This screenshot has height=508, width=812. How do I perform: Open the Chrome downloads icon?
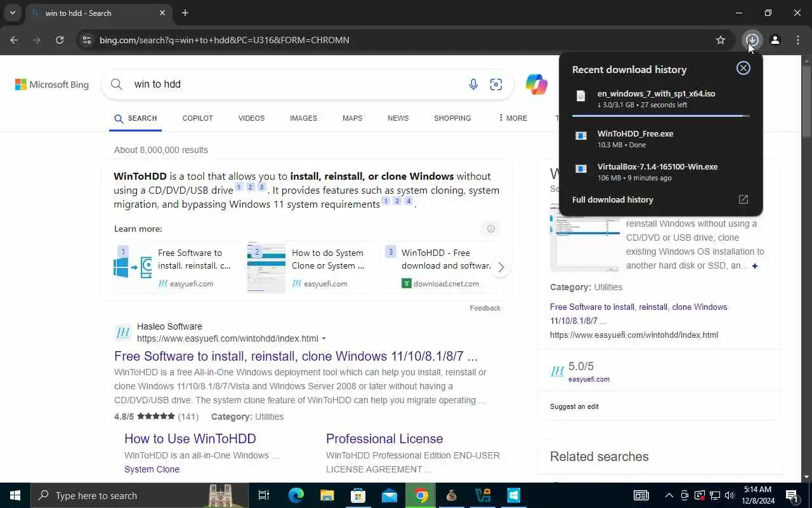coord(752,40)
